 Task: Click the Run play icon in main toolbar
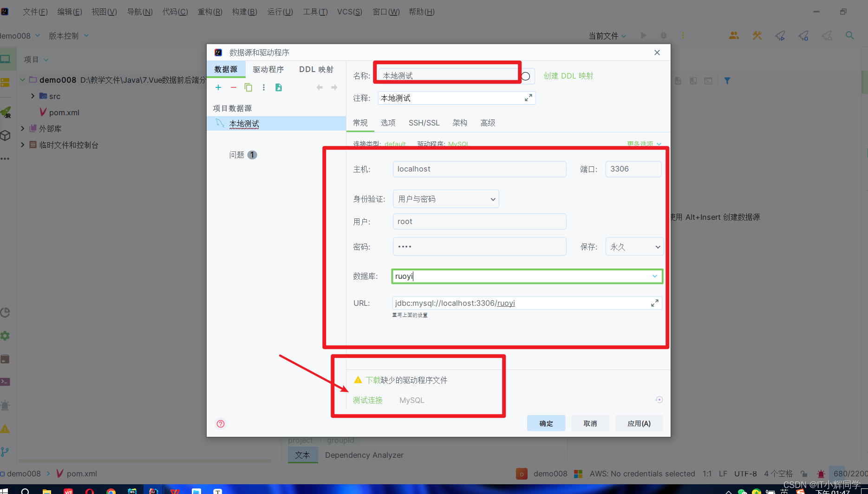tap(643, 35)
